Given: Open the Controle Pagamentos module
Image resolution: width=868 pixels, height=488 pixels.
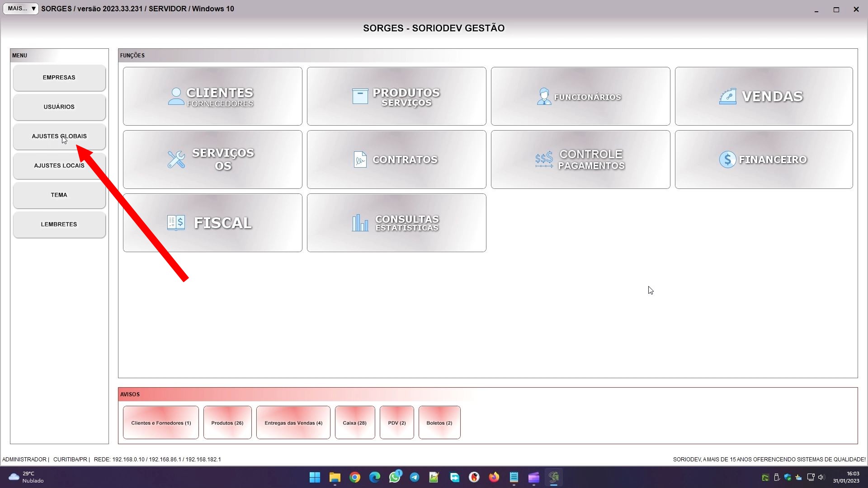Looking at the screenshot, I should point(580,160).
